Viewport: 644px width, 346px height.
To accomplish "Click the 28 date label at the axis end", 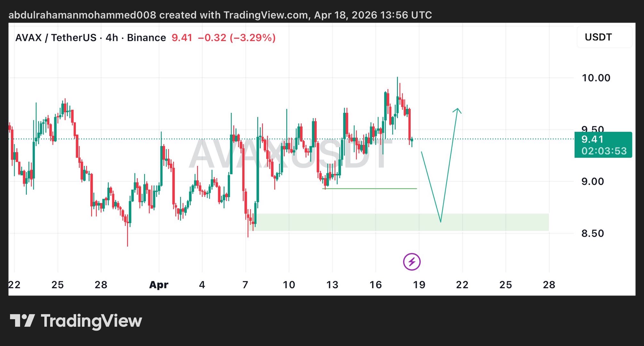I will [x=549, y=285].
